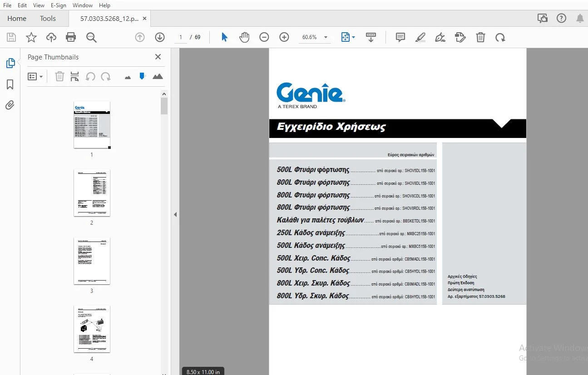
Task: Select page 4 thumbnail
Action: pos(92,329)
